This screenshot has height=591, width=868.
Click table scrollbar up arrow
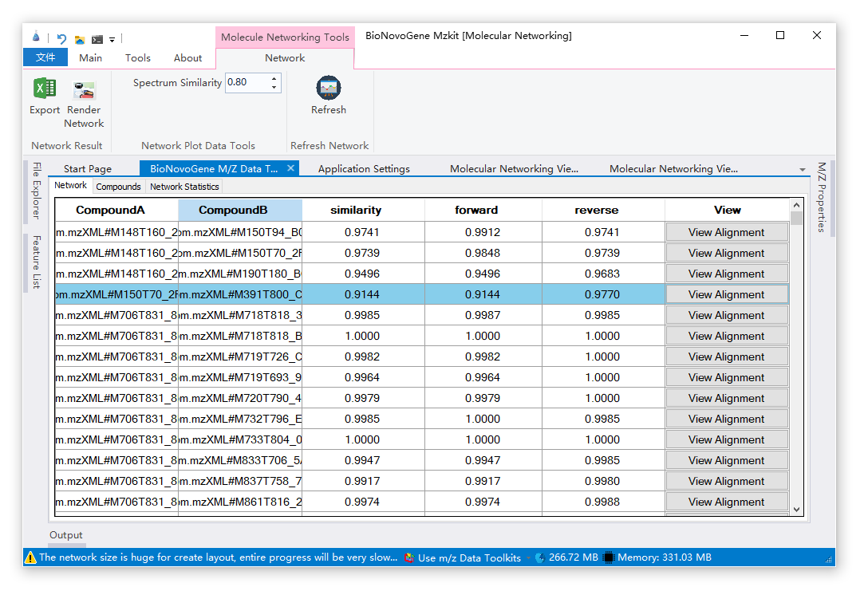click(x=796, y=205)
